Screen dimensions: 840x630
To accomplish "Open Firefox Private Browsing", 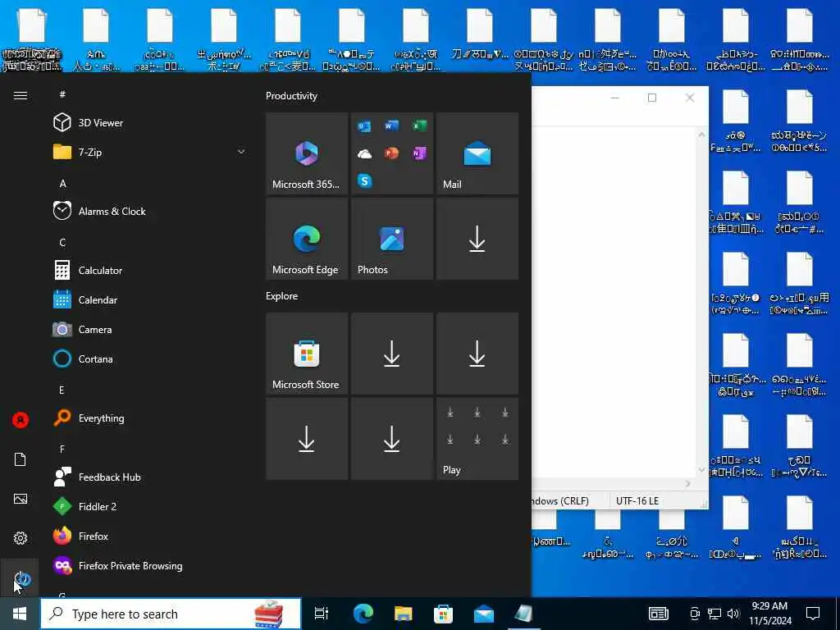I will pos(150,566).
